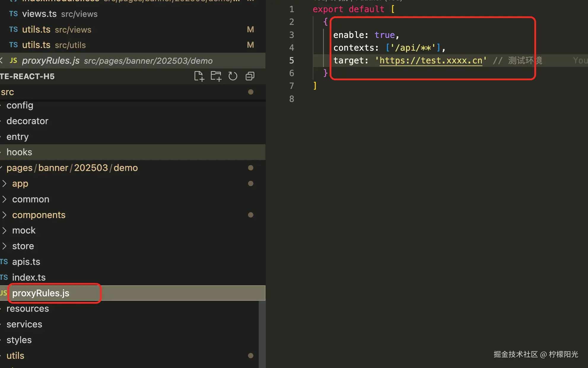Click the Refresh Explorer icon
The width and height of the screenshot is (588, 368).
pyautogui.click(x=233, y=76)
